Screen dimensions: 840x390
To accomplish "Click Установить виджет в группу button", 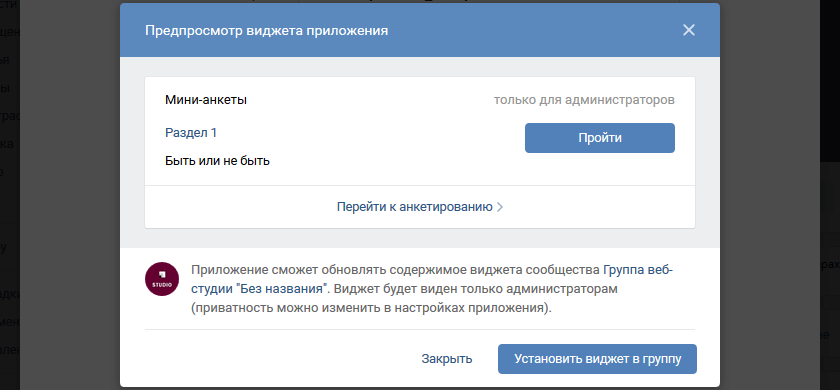I will click(x=597, y=359).
